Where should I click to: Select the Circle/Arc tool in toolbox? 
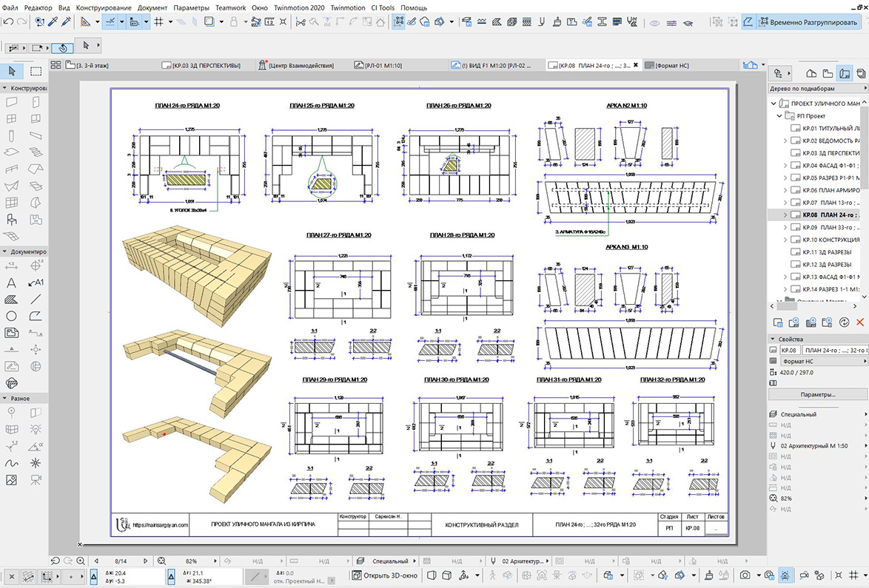pyautogui.click(x=11, y=316)
